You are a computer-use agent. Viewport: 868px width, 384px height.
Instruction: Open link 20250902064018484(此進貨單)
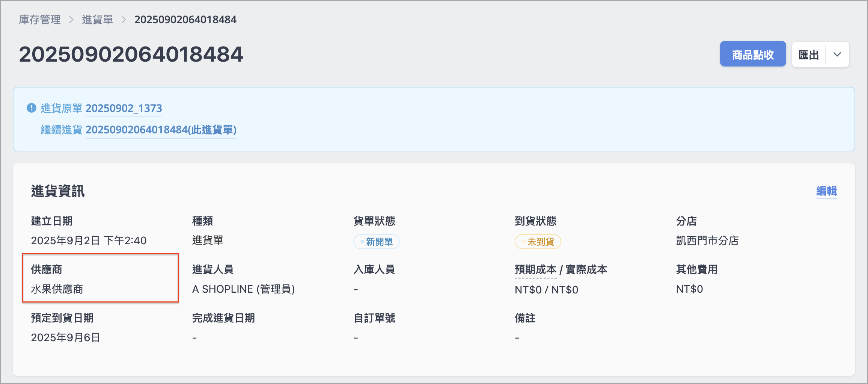161,130
